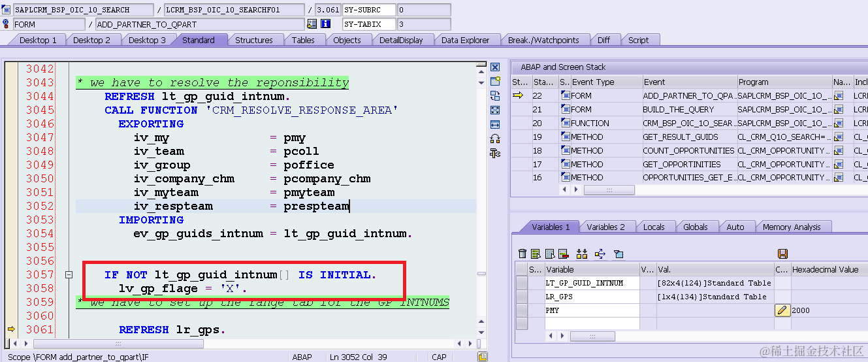Screen dimensions: 868x362
Task: Open Memory Analysis tab
Action: (792, 227)
